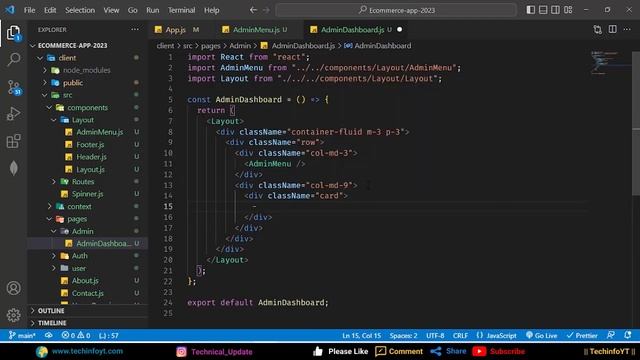Open Spinner.js in the explorer tree
This screenshot has height=360, width=640.
click(87, 194)
